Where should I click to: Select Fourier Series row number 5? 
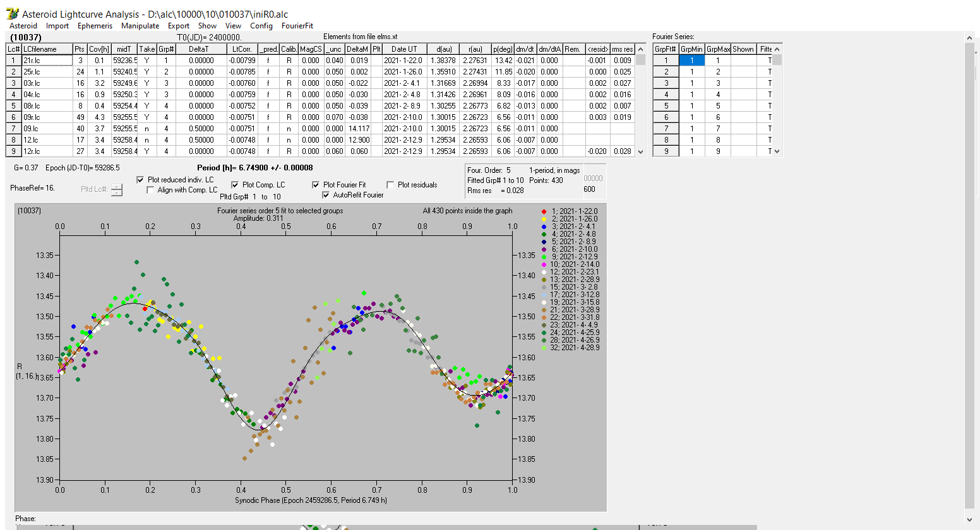click(666, 106)
